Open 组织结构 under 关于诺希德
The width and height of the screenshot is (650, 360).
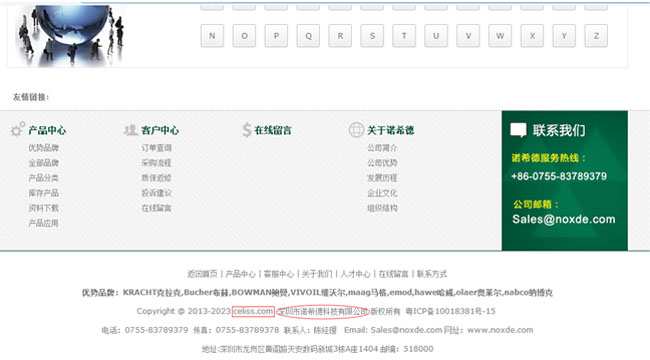pyautogui.click(x=382, y=208)
